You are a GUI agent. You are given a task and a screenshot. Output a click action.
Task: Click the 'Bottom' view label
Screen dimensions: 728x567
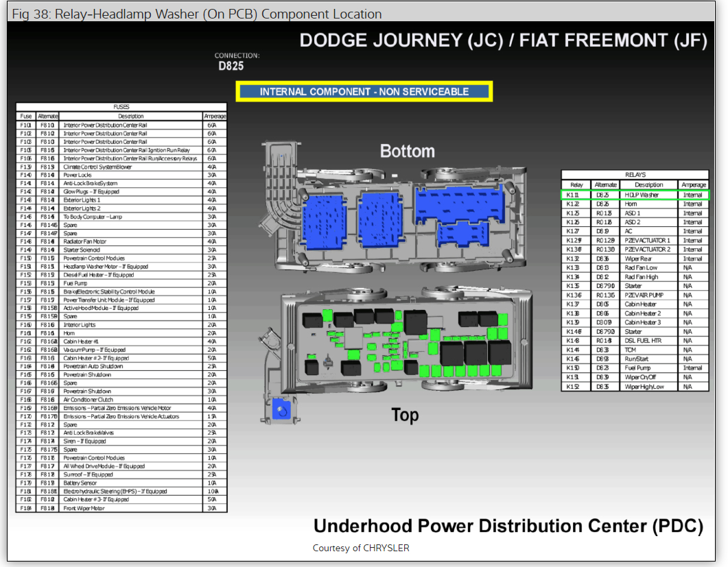407,152
